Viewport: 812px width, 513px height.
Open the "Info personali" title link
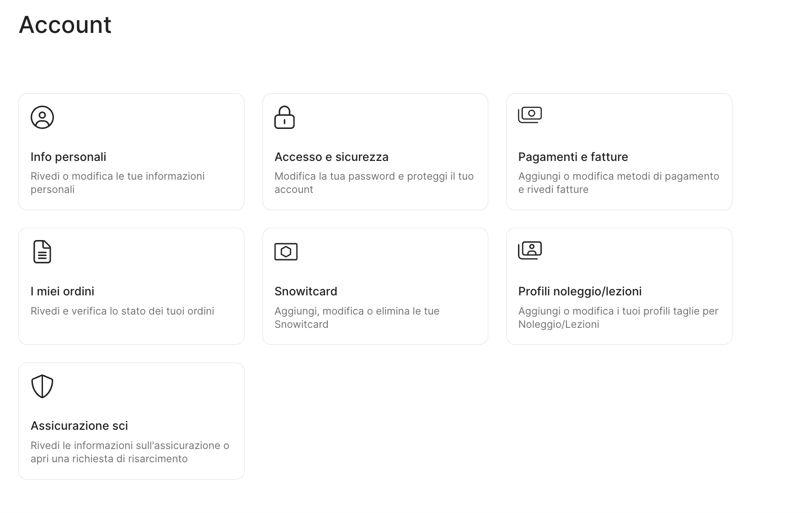pyautogui.click(x=68, y=157)
